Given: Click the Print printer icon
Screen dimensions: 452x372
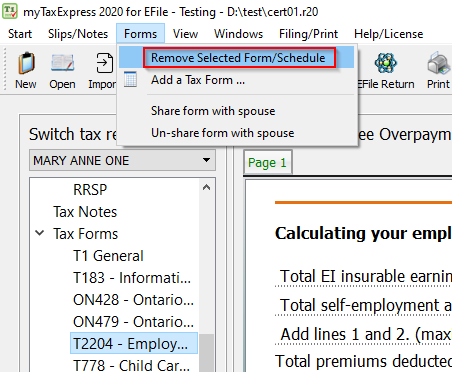Looking at the screenshot, I should click(x=439, y=63).
